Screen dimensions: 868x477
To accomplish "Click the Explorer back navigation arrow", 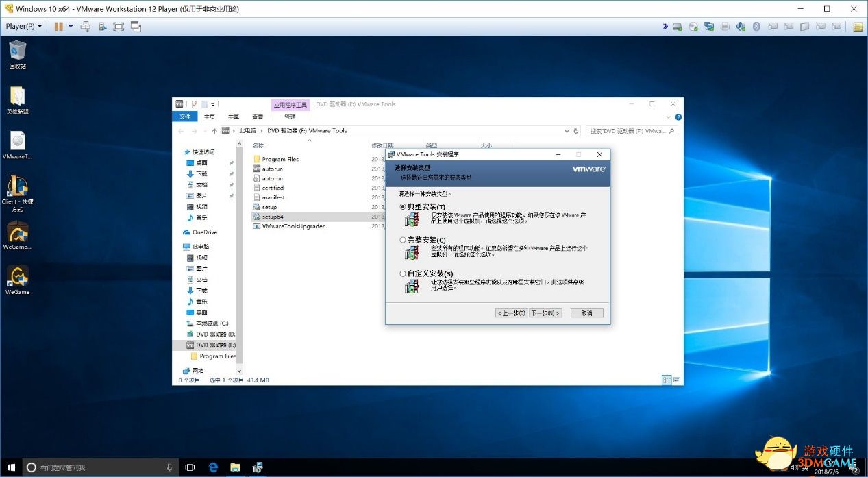I will coord(181,131).
